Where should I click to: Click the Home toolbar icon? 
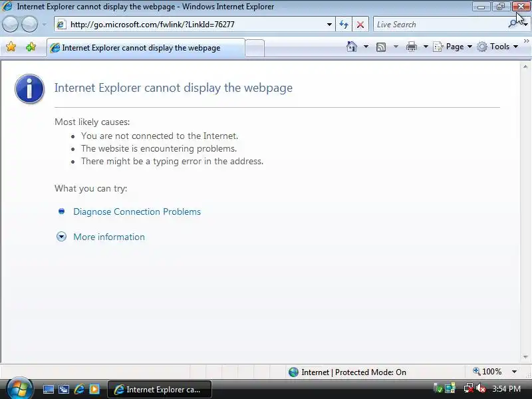click(x=352, y=47)
